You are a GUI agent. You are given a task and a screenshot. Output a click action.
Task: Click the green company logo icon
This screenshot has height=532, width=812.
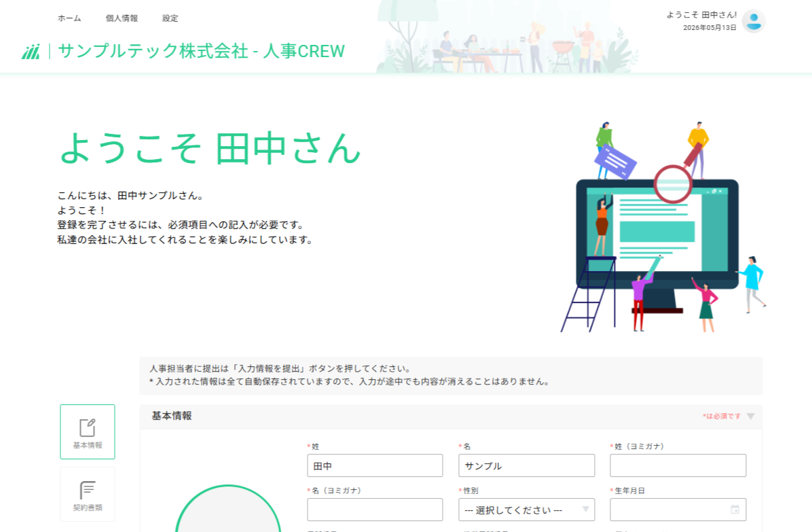click(x=31, y=52)
